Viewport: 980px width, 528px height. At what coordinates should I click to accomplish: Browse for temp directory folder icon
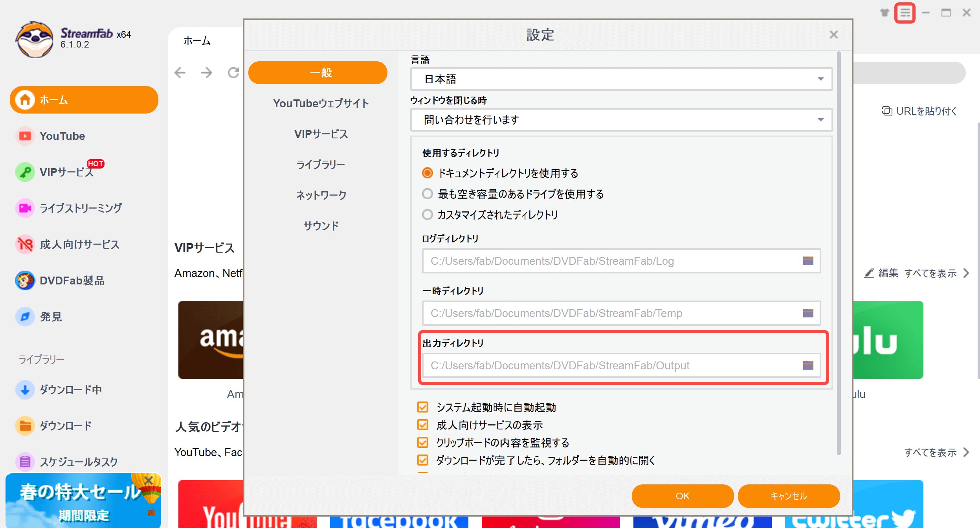coord(808,313)
